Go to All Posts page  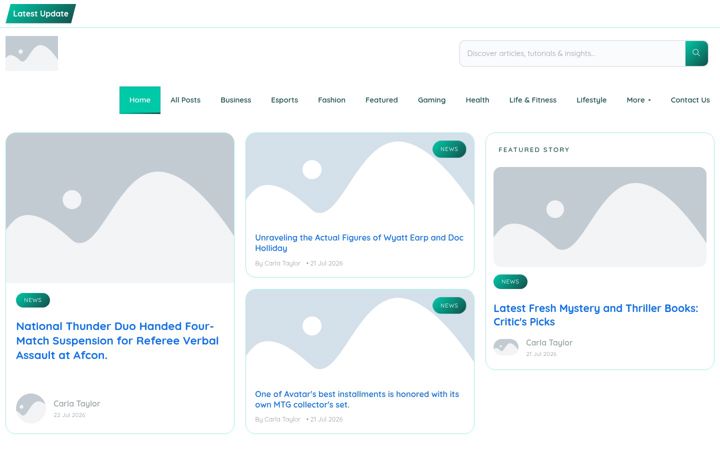pyautogui.click(x=186, y=100)
